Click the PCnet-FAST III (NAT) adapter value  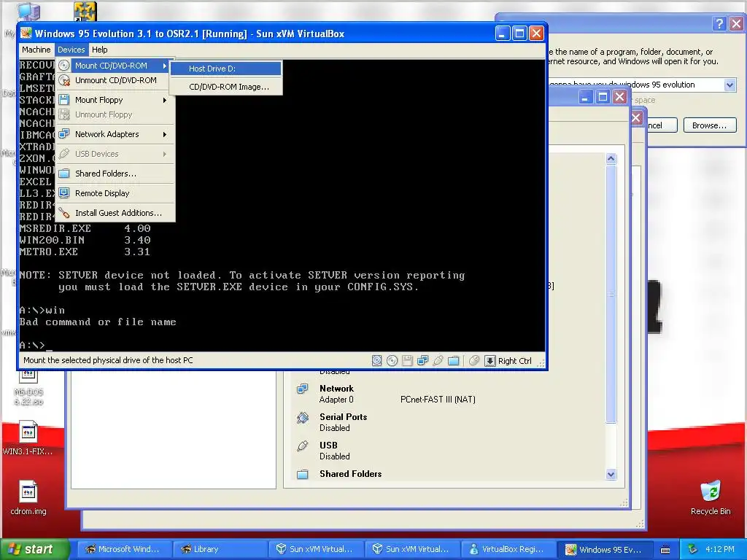click(438, 400)
